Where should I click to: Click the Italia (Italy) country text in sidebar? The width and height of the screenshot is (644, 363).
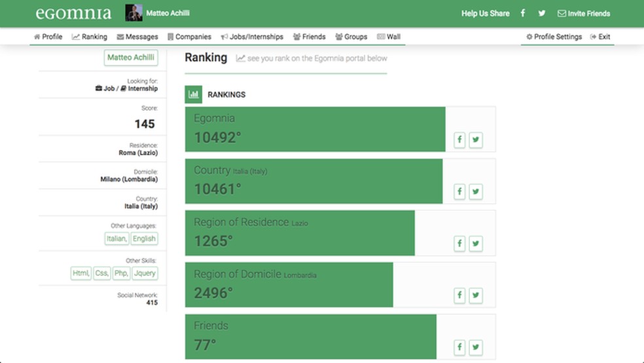click(141, 206)
